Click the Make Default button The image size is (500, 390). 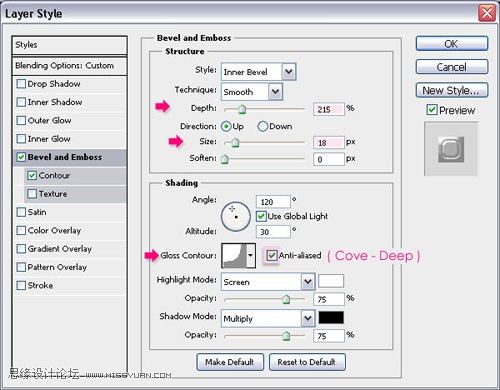230,362
